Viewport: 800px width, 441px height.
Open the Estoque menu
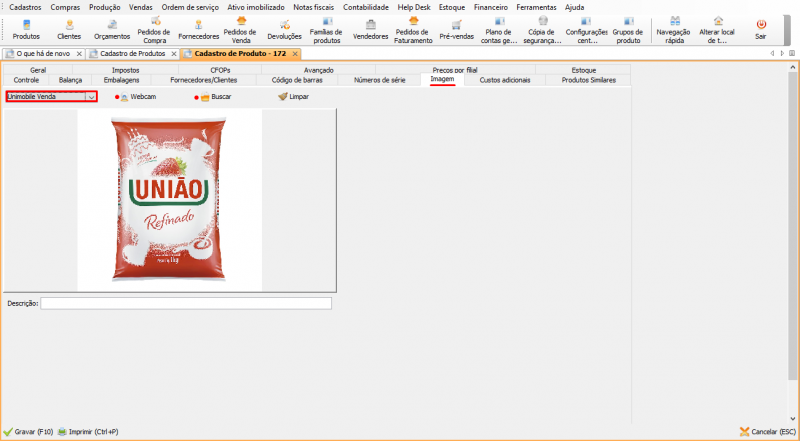[452, 7]
